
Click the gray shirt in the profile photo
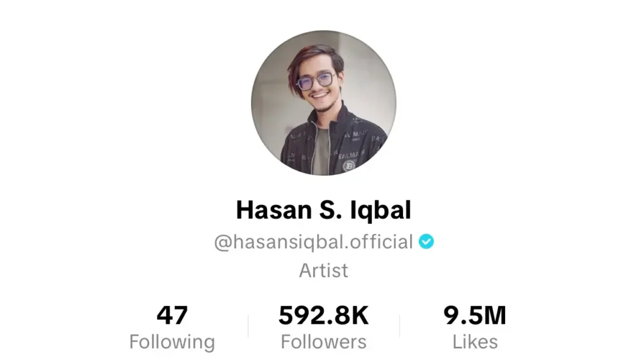click(321, 151)
